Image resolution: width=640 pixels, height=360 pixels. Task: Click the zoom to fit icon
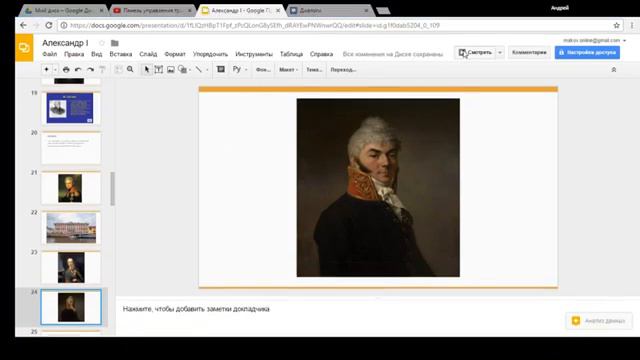click(x=118, y=70)
